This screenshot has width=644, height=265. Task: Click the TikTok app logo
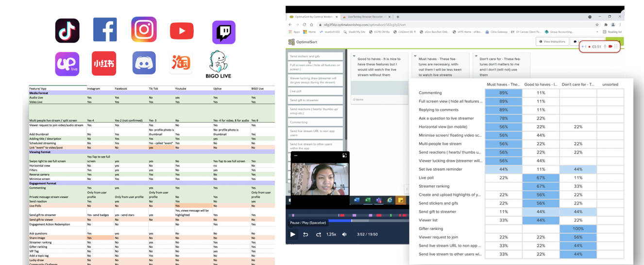[67, 31]
